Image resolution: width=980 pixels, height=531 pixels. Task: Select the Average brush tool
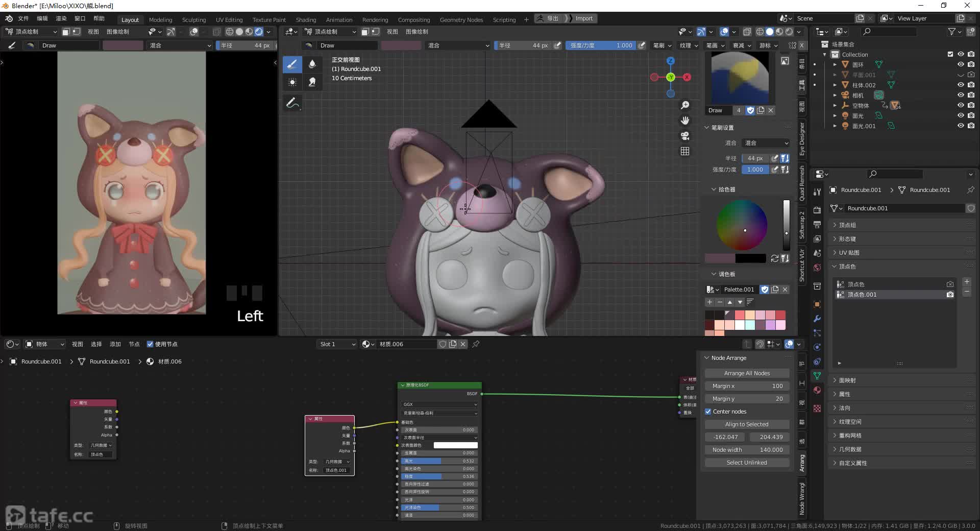(x=292, y=82)
